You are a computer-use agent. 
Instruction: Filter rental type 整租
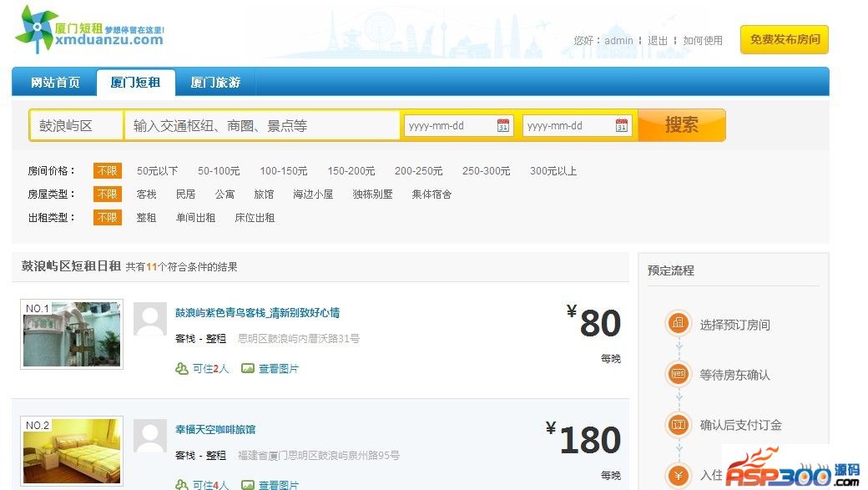click(x=146, y=218)
